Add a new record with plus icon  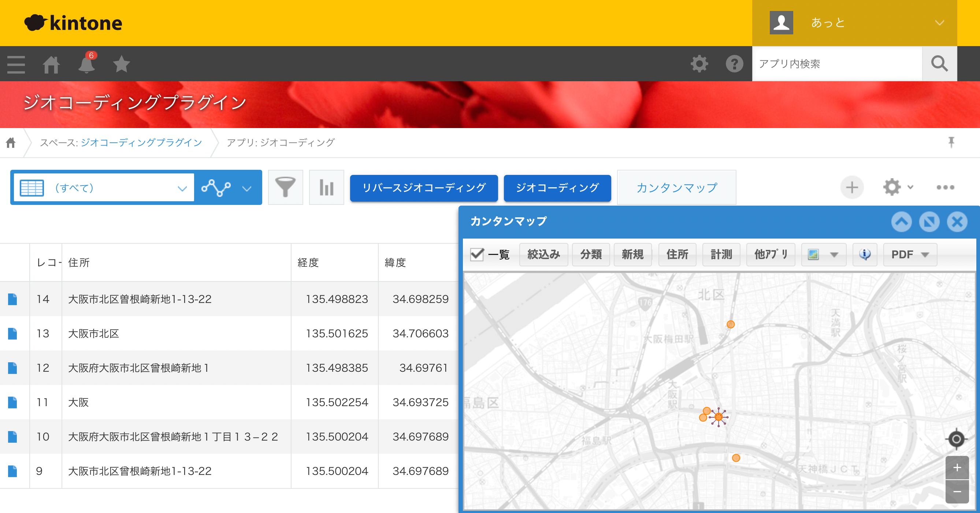(x=852, y=187)
